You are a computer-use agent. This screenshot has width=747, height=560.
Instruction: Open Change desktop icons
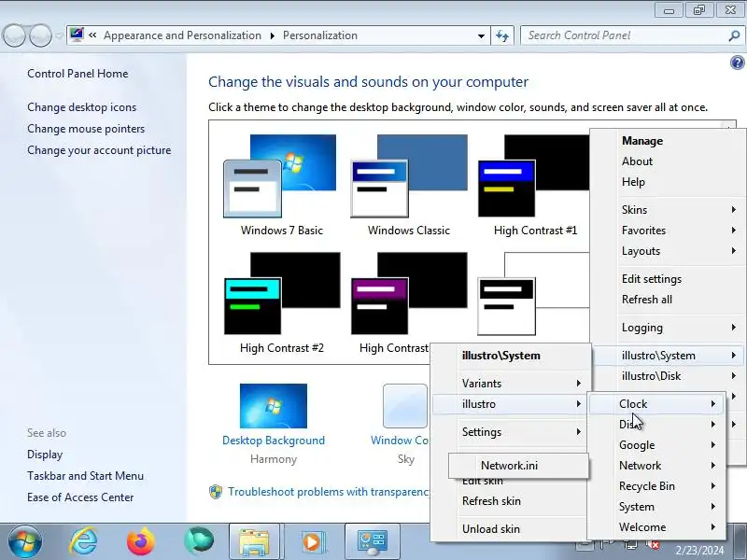pyautogui.click(x=81, y=107)
